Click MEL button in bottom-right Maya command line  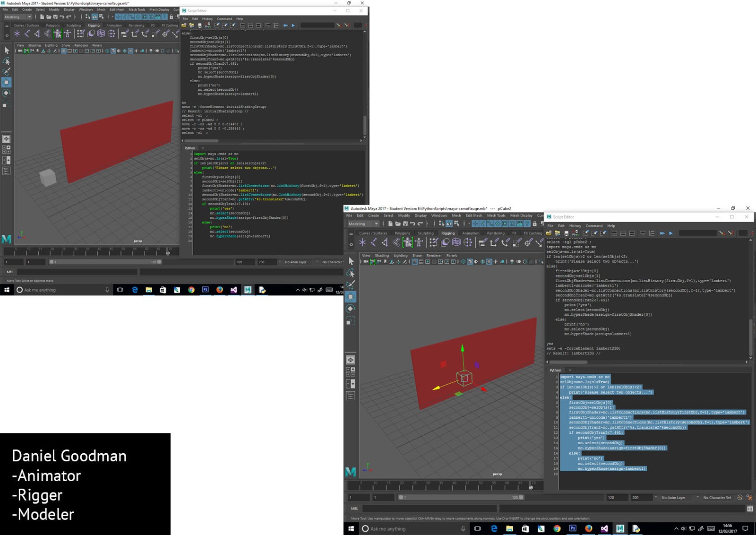[354, 509]
